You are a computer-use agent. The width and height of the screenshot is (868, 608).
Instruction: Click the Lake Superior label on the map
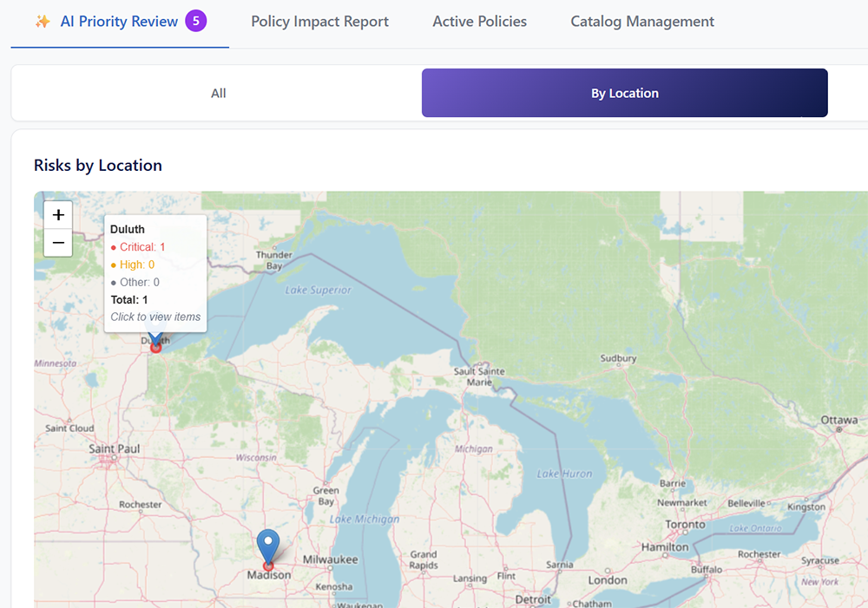pyautogui.click(x=319, y=290)
